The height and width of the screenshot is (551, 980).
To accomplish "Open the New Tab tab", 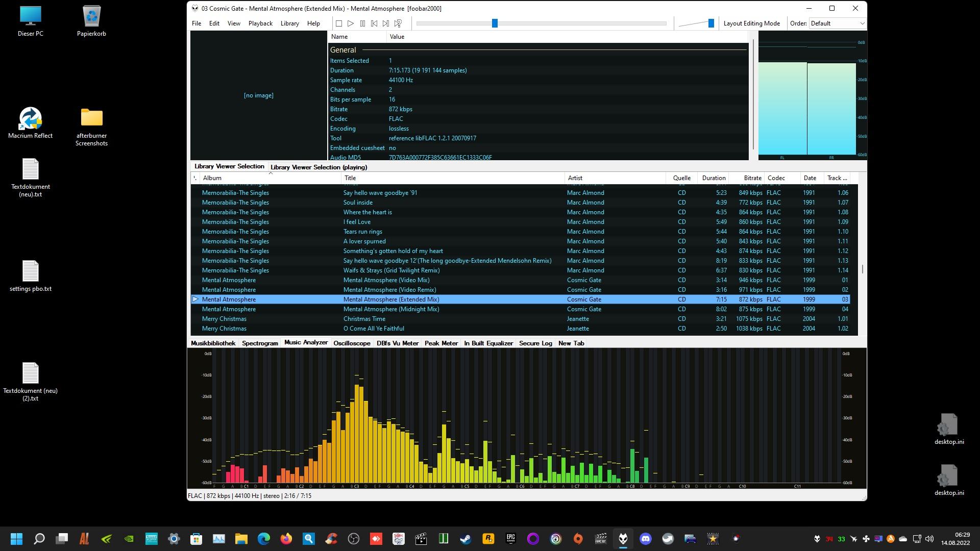I will tap(571, 343).
